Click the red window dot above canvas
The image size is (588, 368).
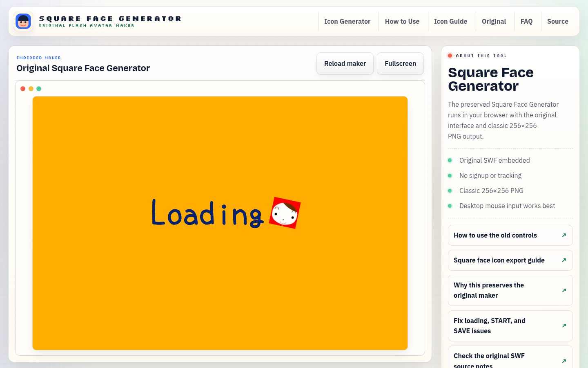click(23, 89)
